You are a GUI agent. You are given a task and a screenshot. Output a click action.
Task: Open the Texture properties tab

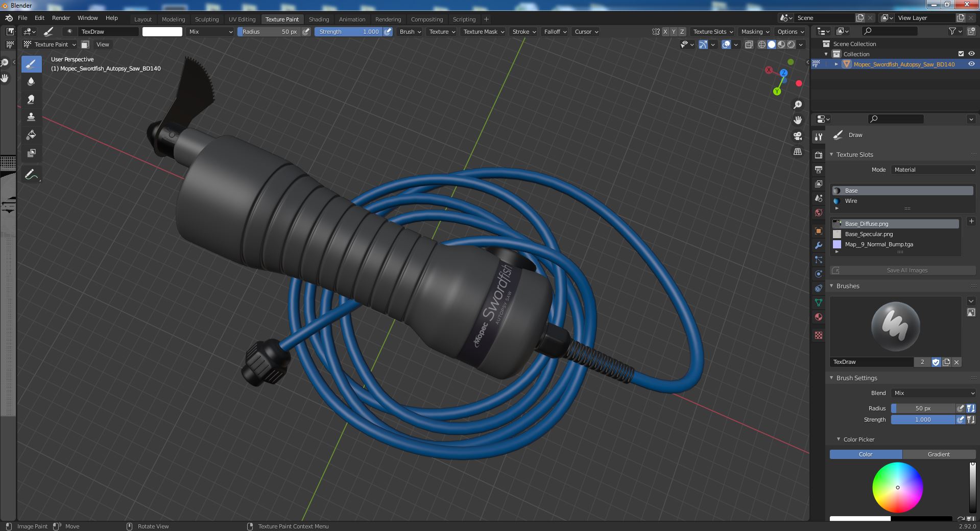[x=819, y=335]
